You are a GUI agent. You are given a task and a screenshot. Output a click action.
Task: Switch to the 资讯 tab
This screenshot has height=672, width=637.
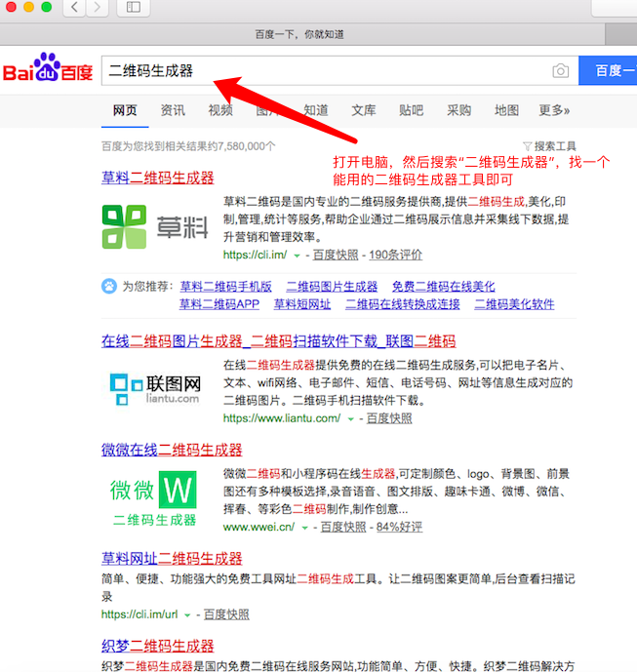click(x=173, y=110)
